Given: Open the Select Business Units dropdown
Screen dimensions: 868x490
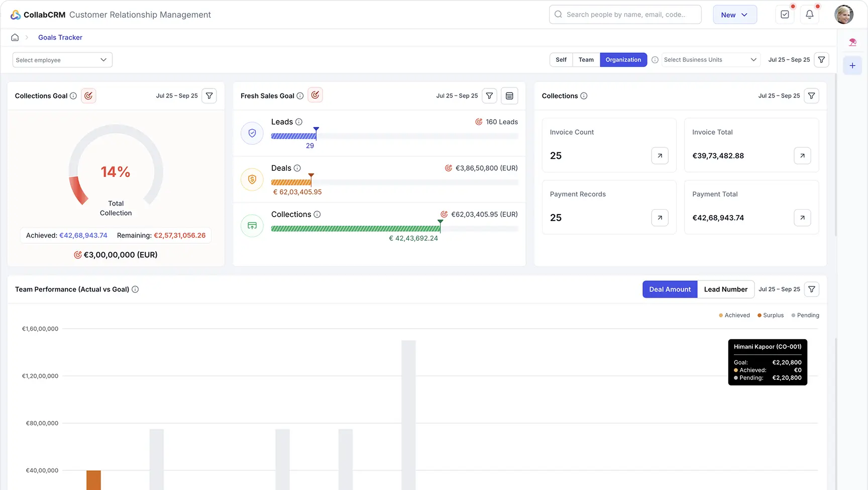Looking at the screenshot, I should [710, 60].
